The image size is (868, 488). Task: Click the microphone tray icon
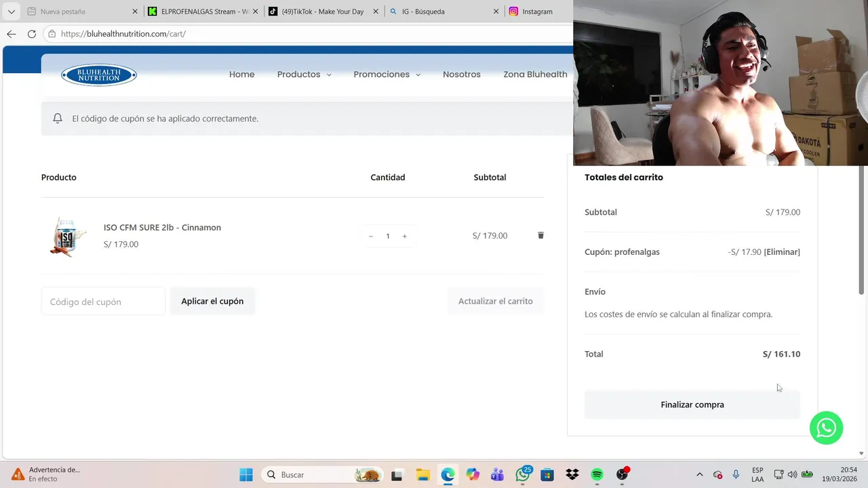736,474
